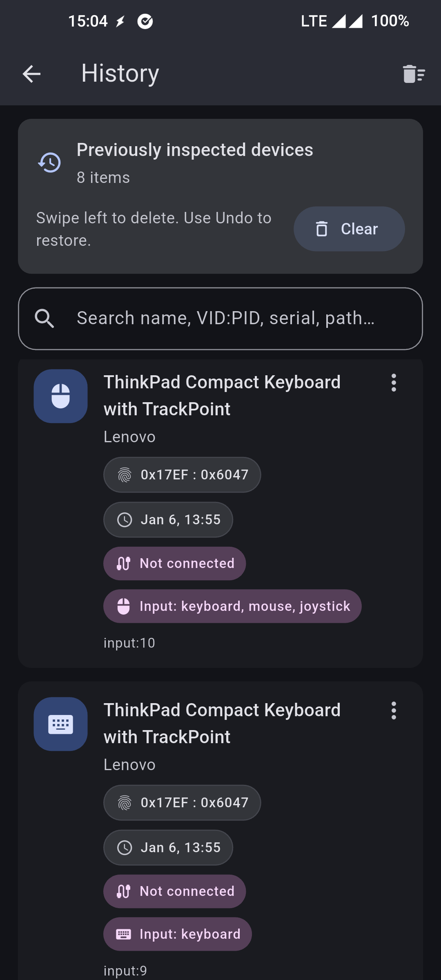Screen dimensions: 441x980
Task: Tap first entry's 0x17EF : 0x6047 VID:PID chip
Action: 182,475
